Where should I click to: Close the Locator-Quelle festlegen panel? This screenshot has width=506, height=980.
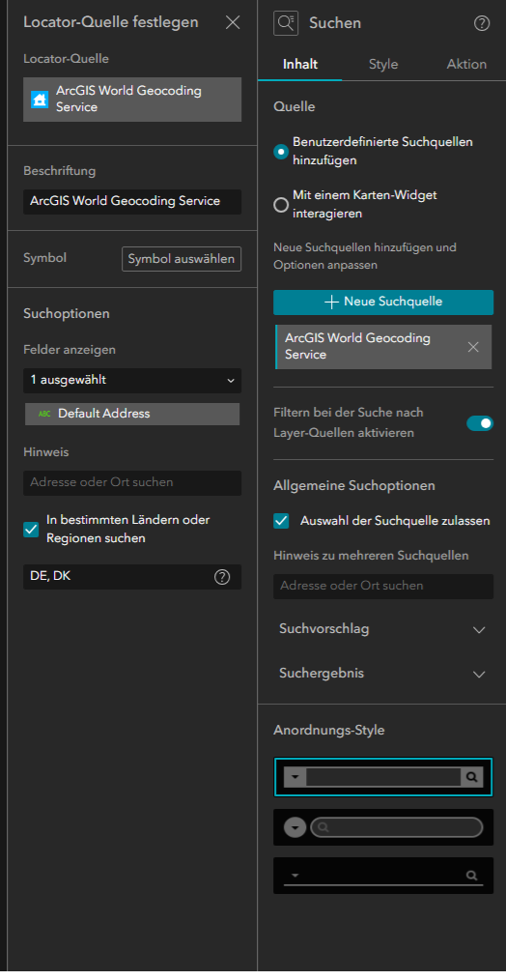233,22
